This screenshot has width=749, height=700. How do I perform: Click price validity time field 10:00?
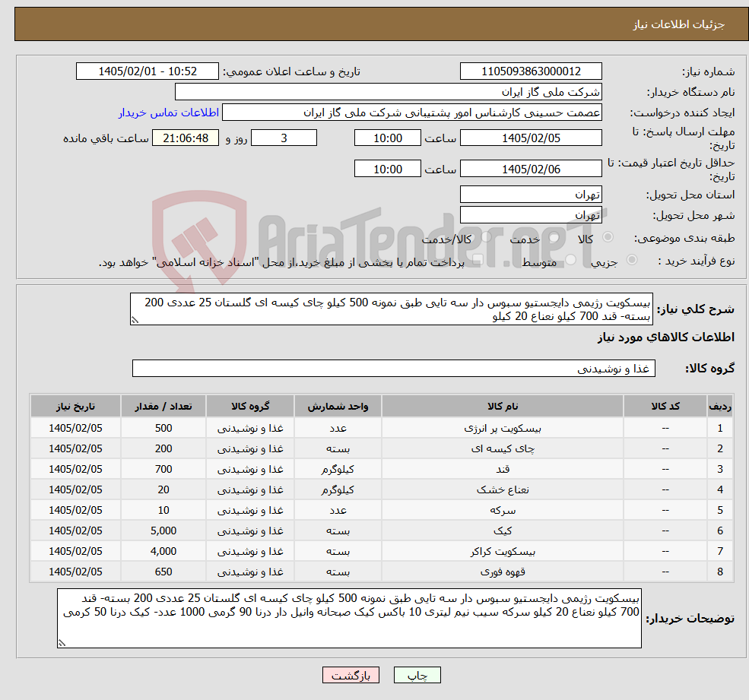387,169
